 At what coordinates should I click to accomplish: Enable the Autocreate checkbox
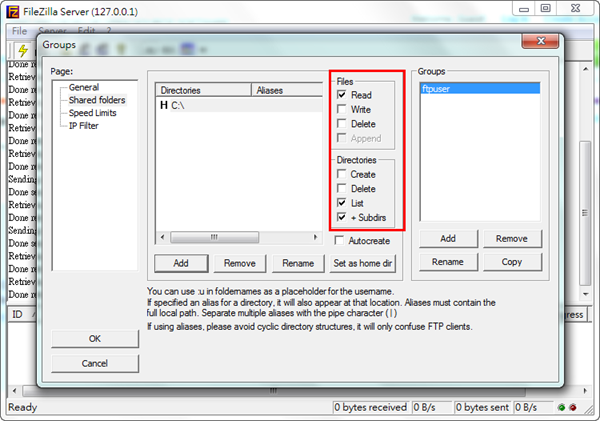[x=339, y=240]
